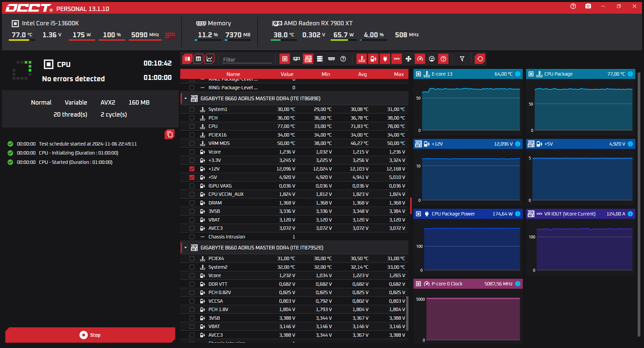The width and height of the screenshot is (644, 348).
Task: Select the CPU VCCIN_AUX sensor name
Action: tap(226, 194)
